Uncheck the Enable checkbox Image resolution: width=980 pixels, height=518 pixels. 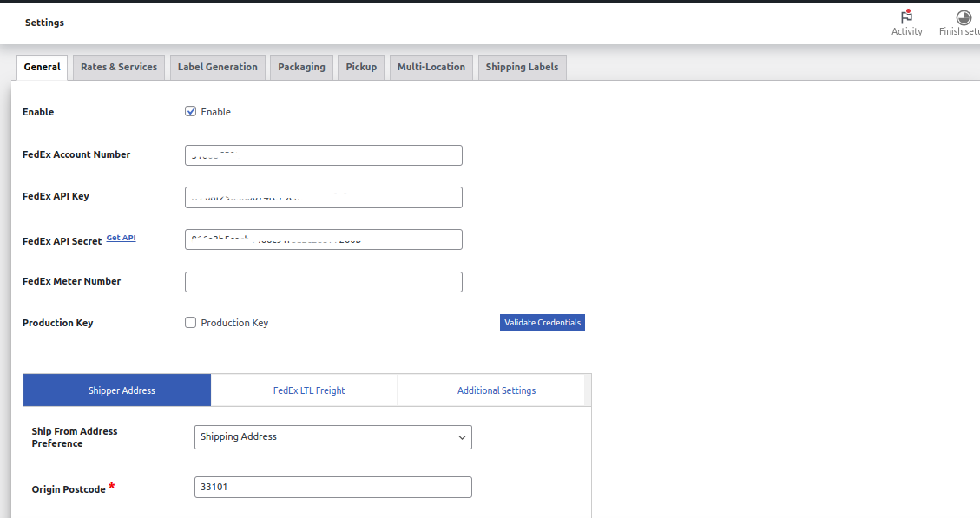pyautogui.click(x=191, y=112)
